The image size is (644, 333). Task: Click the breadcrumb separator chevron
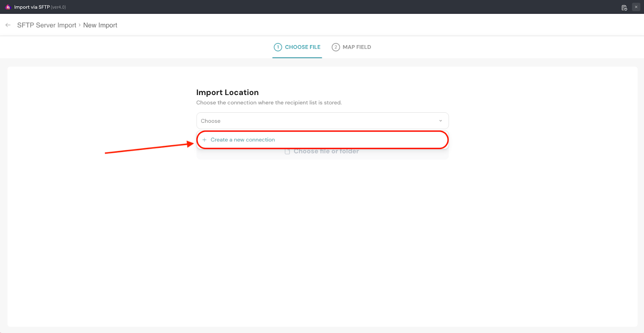click(80, 25)
